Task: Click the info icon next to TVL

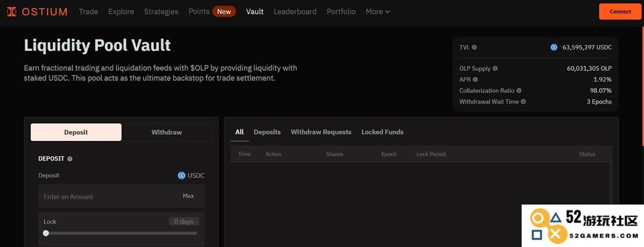Action: [x=475, y=47]
